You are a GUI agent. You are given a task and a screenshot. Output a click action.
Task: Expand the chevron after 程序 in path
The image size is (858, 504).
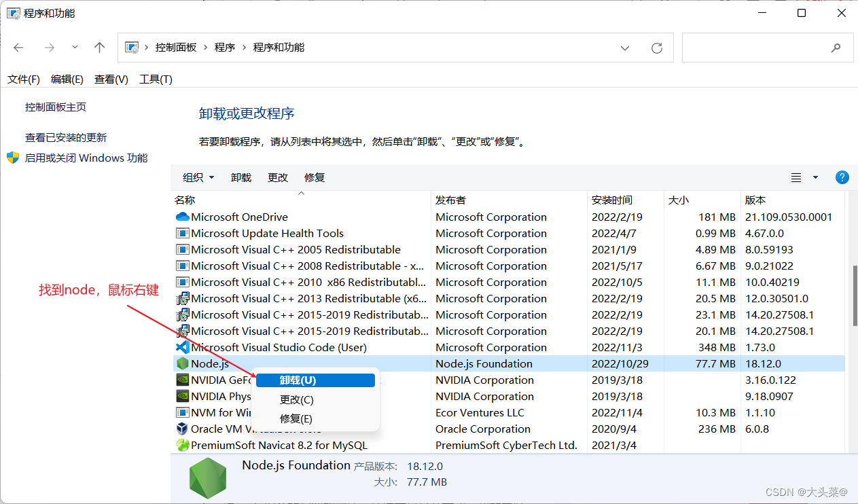(244, 48)
